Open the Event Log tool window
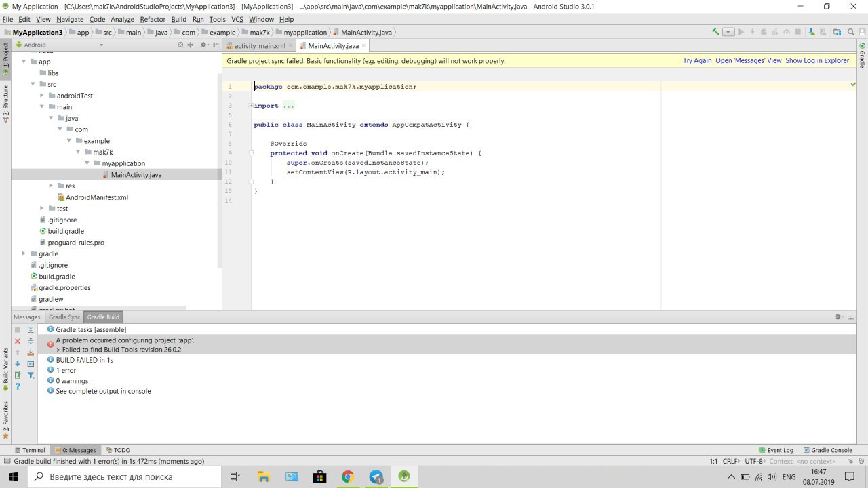868x488 pixels. click(x=776, y=450)
